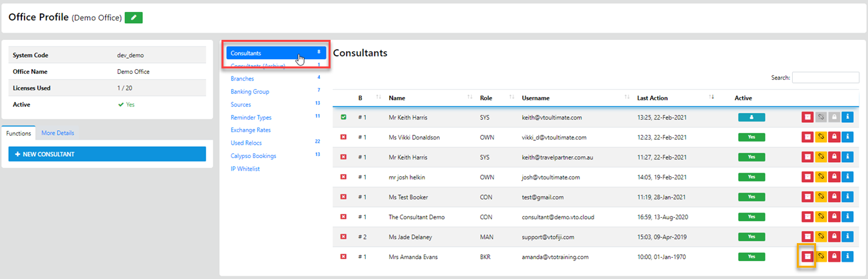This screenshot has height=279, width=868.
Task: Toggle the red X box for Ms Vikki Donaldson
Action: pyautogui.click(x=343, y=138)
